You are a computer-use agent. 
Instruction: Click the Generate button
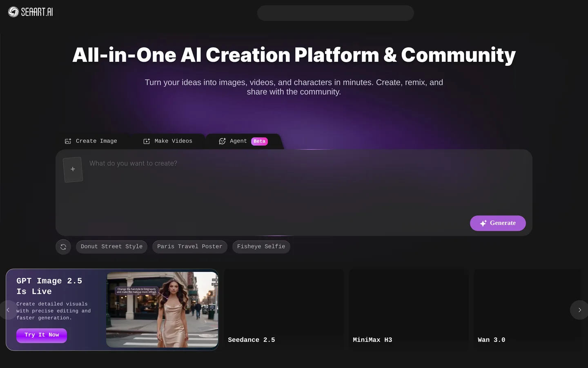click(498, 223)
